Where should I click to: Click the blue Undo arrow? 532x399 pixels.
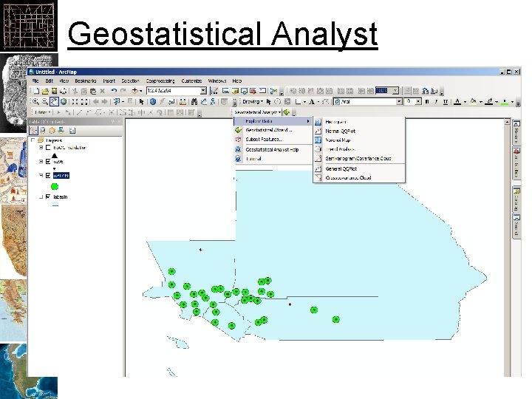coord(114,91)
